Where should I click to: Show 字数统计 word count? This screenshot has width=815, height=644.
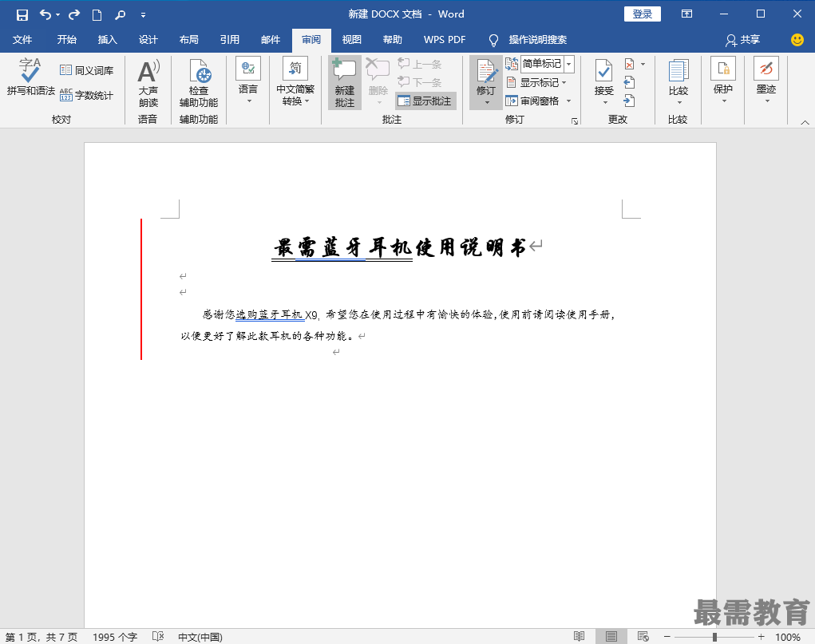(x=86, y=95)
